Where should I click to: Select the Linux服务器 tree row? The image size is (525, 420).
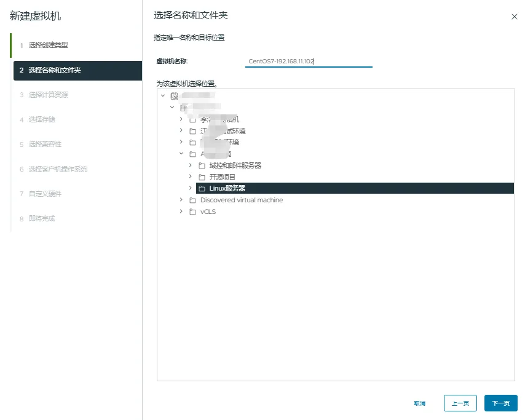(x=355, y=188)
